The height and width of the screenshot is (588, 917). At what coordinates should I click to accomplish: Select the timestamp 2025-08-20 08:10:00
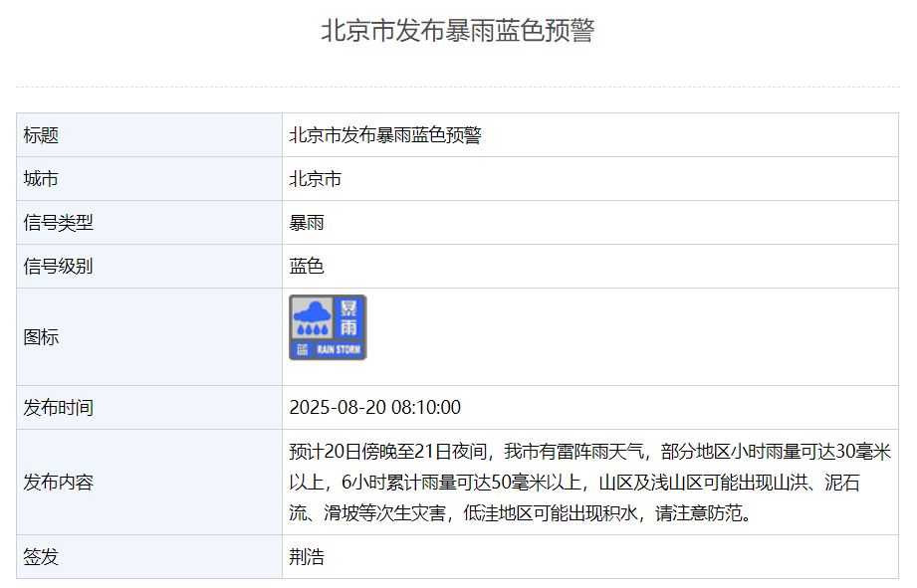click(371, 407)
